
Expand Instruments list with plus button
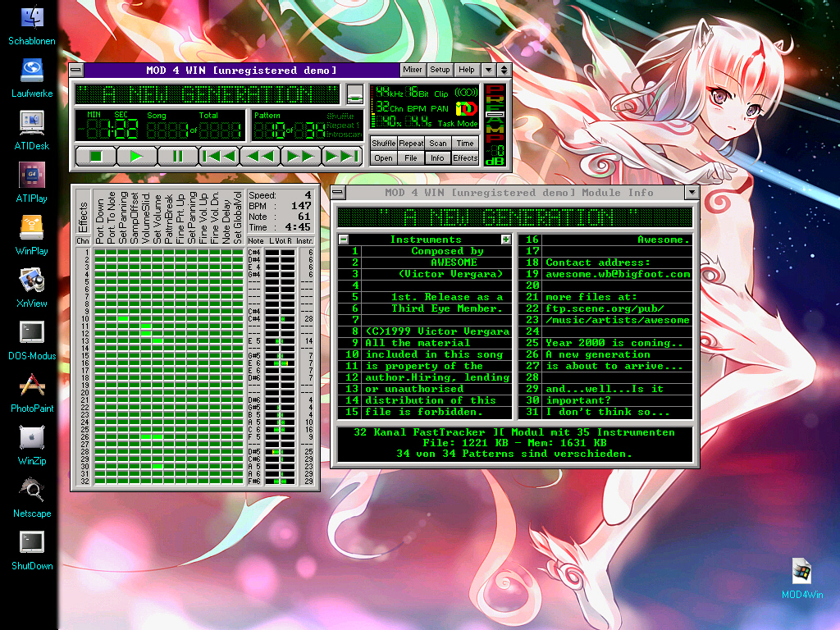[505, 240]
